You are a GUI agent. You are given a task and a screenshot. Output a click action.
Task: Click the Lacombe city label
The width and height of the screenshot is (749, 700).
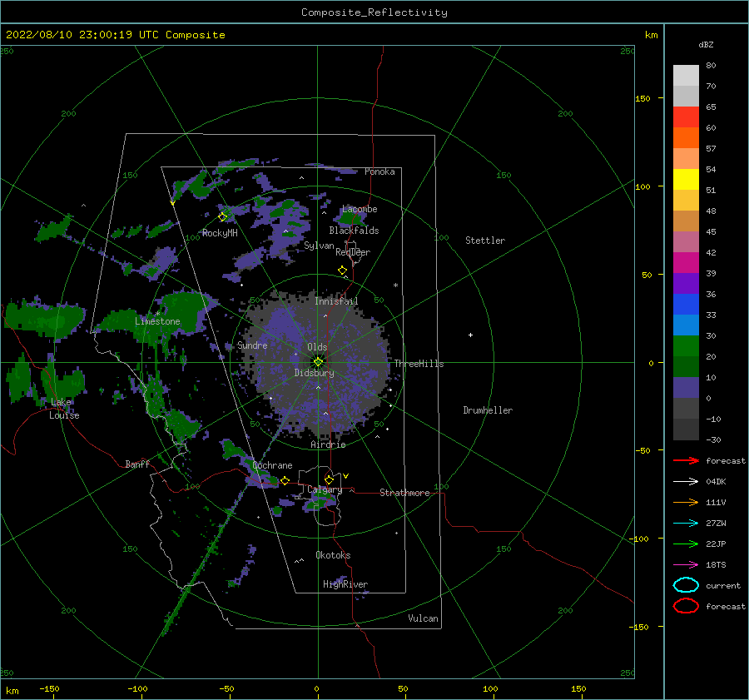tap(360, 209)
